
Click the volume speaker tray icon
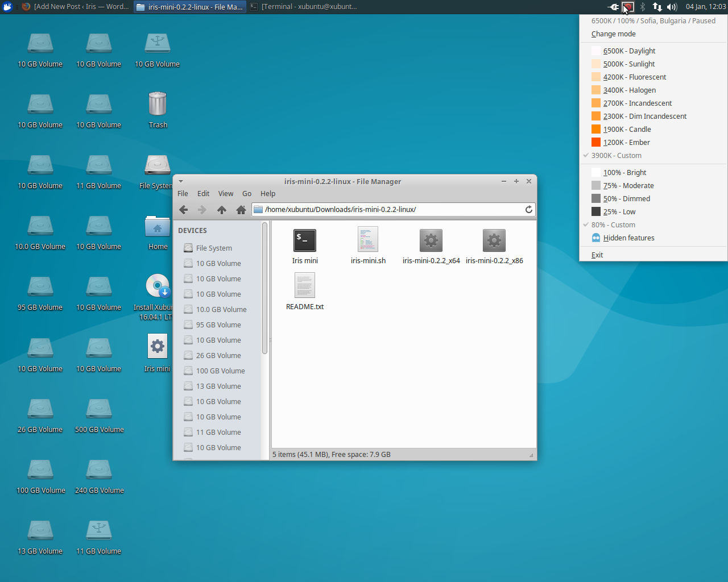[672, 7]
